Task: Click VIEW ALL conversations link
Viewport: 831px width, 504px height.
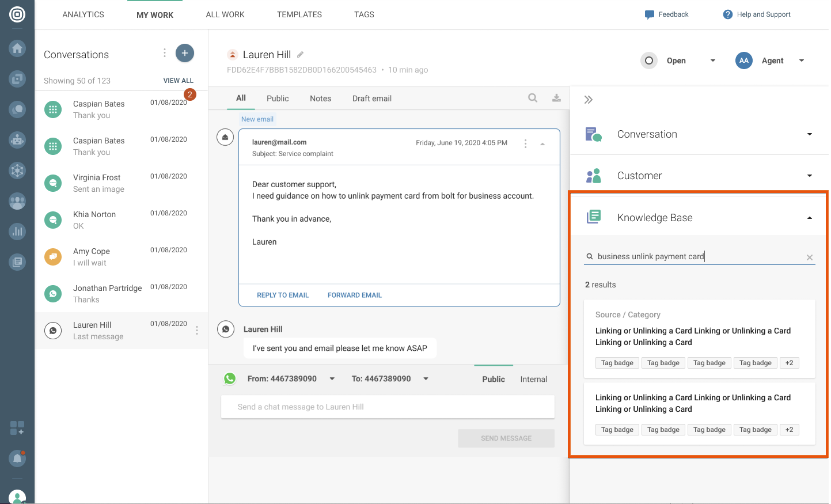Action: [x=178, y=81]
